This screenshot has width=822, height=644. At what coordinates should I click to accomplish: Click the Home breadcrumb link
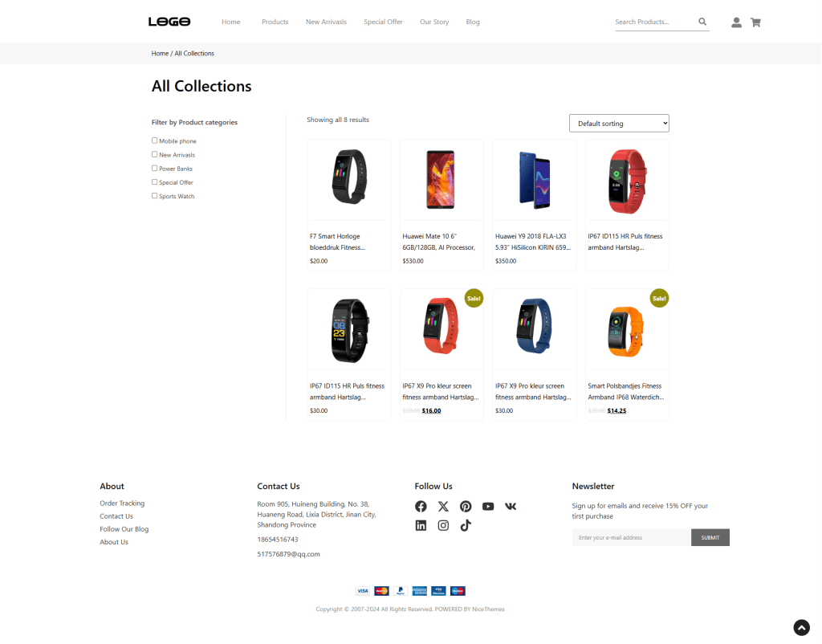coord(160,54)
